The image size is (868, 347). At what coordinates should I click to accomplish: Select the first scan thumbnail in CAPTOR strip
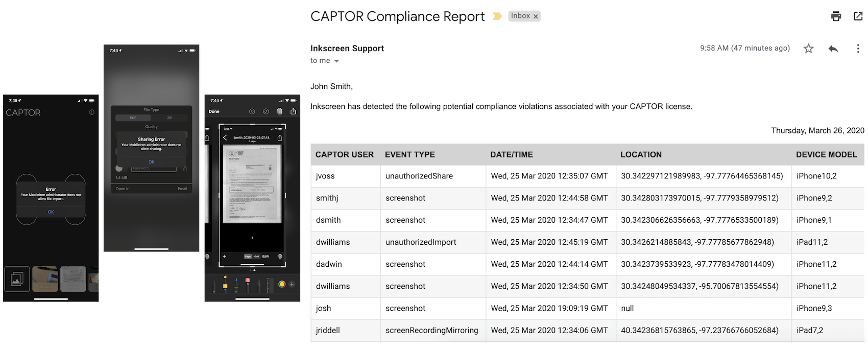(45, 279)
